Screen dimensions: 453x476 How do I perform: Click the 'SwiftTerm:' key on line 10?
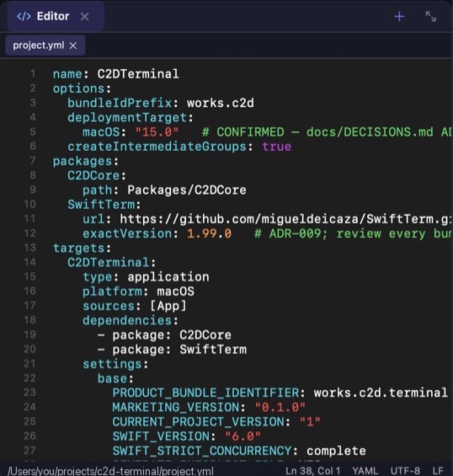pos(104,205)
